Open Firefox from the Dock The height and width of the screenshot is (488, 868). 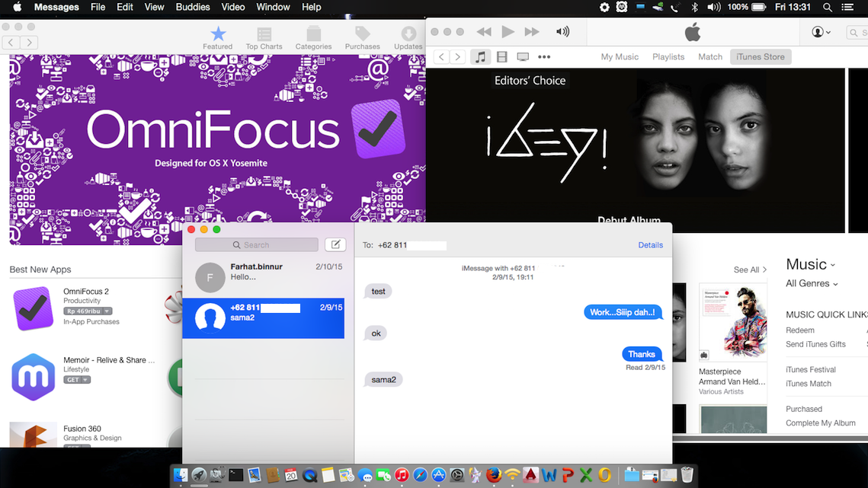[494, 475]
